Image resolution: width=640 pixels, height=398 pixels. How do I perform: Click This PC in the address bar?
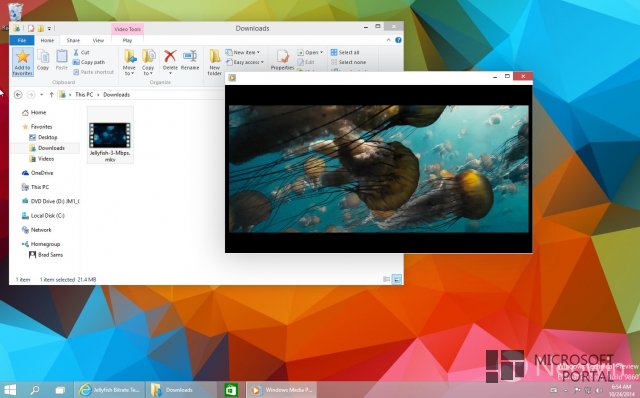(84, 95)
